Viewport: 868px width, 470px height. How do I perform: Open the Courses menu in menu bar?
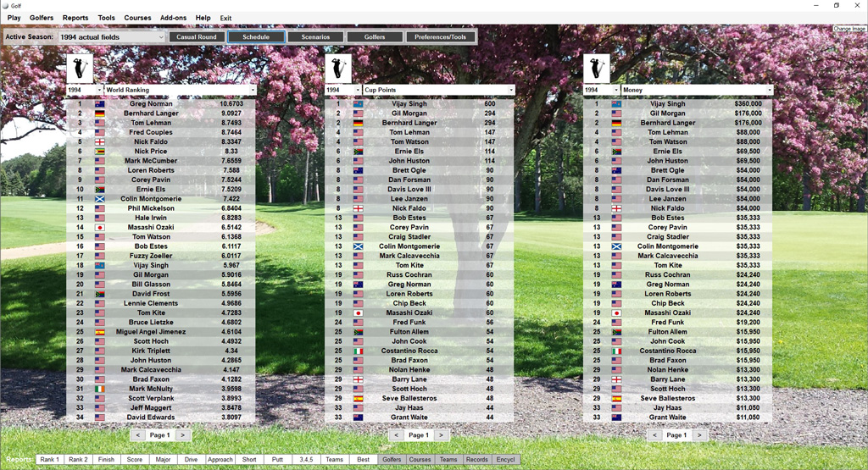pos(137,18)
